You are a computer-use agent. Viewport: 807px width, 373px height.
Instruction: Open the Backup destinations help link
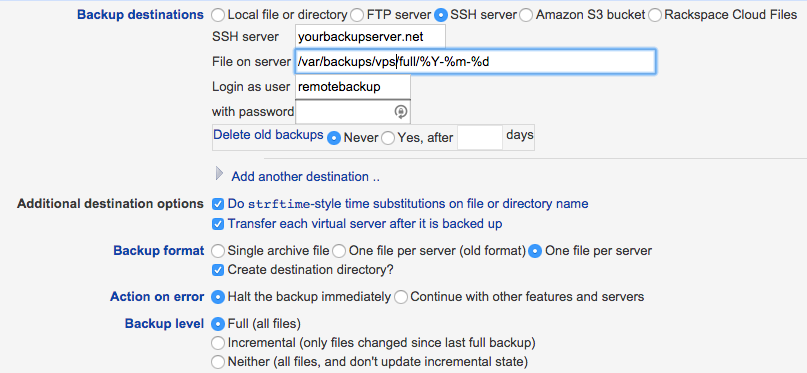coord(141,15)
